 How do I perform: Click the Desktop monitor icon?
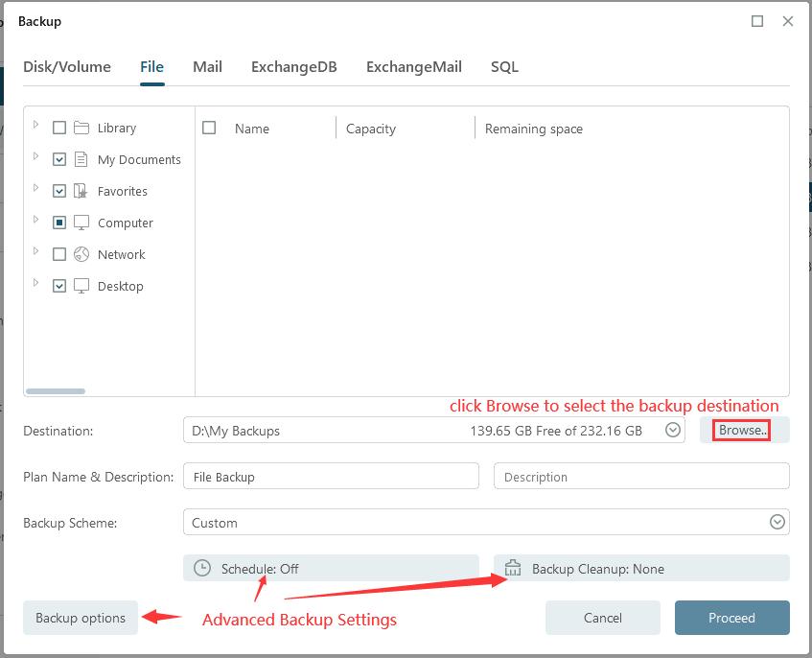[x=81, y=286]
